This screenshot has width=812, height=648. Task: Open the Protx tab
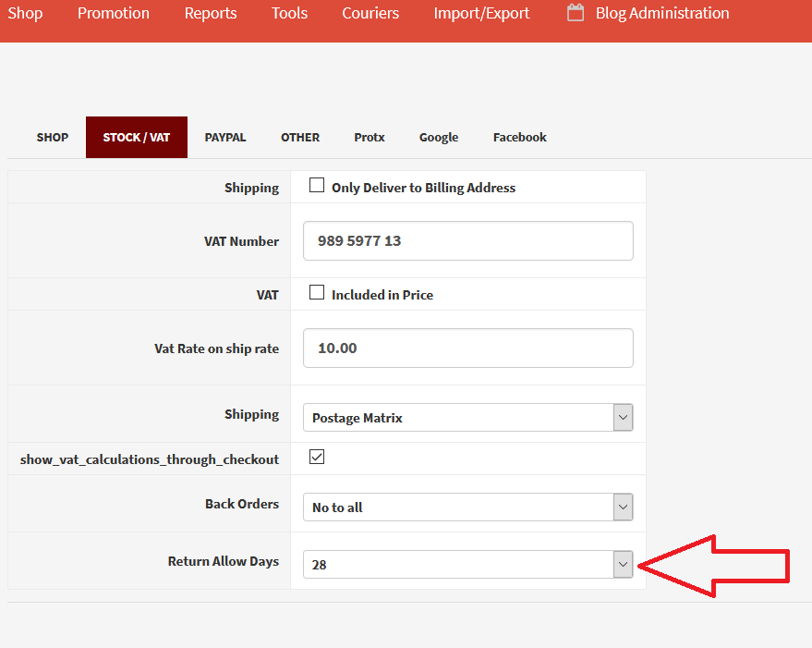[370, 138]
